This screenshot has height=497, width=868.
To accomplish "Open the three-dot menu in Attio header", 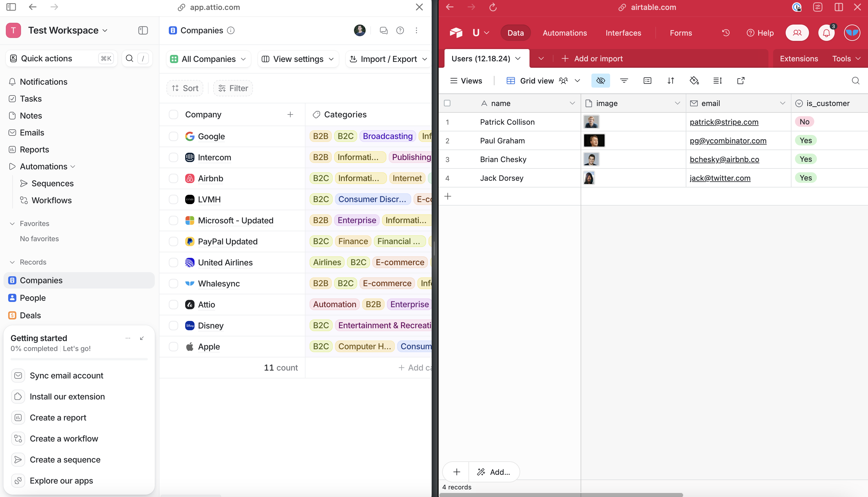I will coord(416,30).
